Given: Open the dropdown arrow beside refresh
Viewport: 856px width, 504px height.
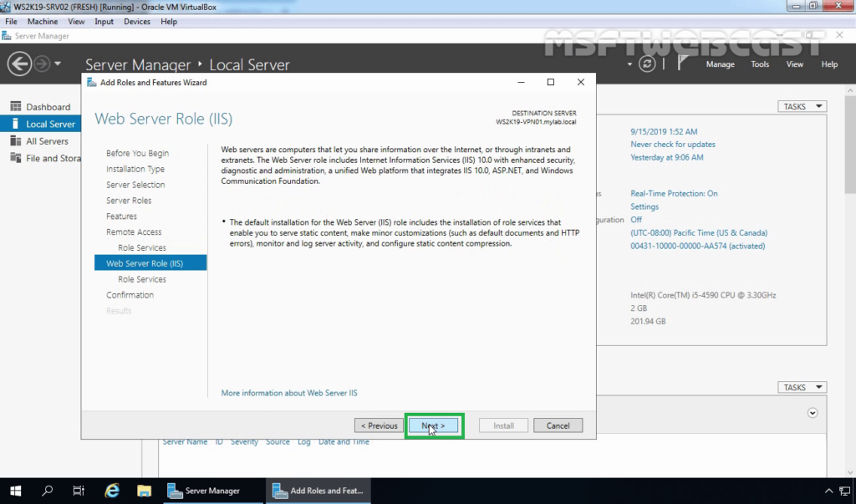Looking at the screenshot, I should coord(629,64).
